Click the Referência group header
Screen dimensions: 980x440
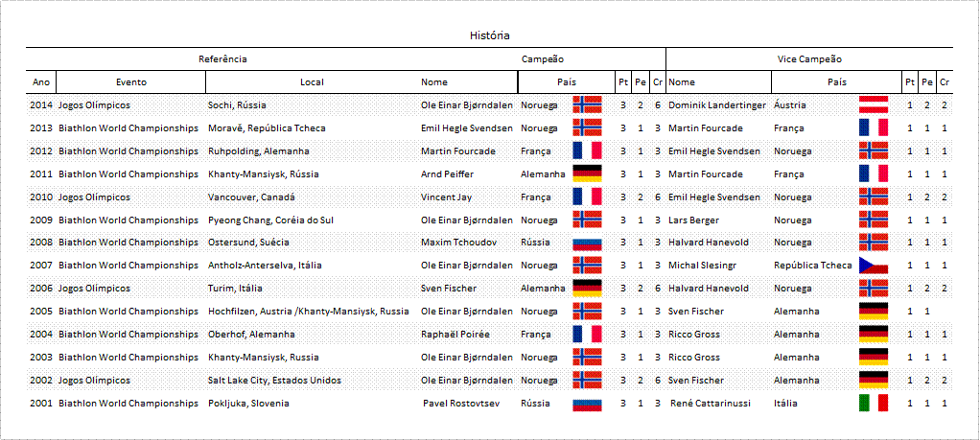(x=223, y=59)
